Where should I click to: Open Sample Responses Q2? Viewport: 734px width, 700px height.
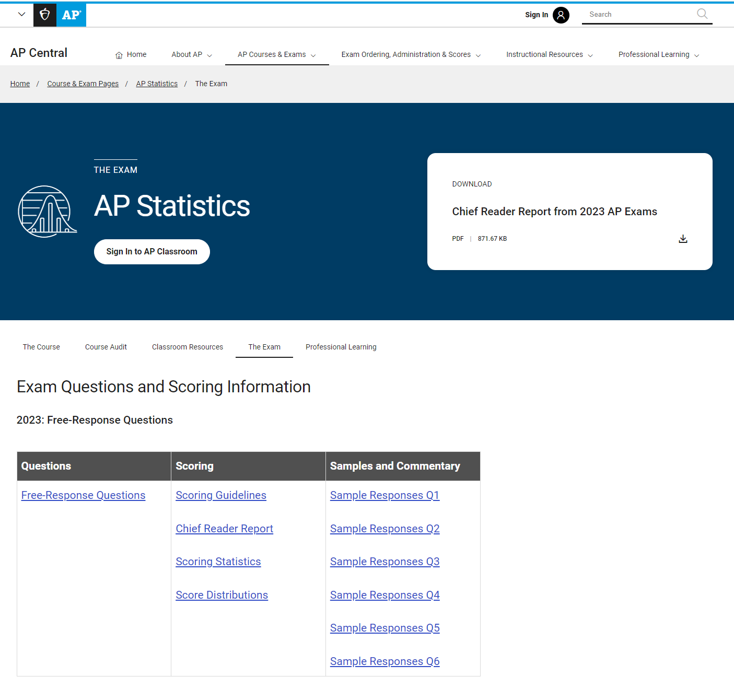pyautogui.click(x=385, y=529)
